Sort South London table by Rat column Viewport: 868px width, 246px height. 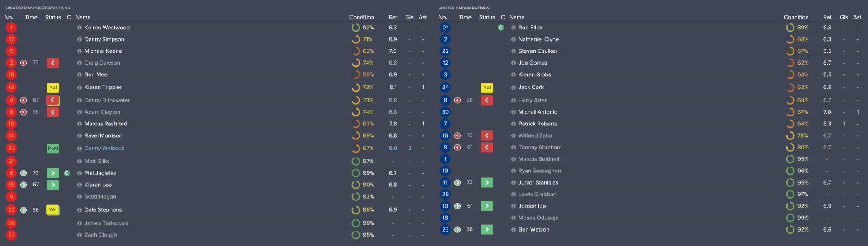pos(827,17)
